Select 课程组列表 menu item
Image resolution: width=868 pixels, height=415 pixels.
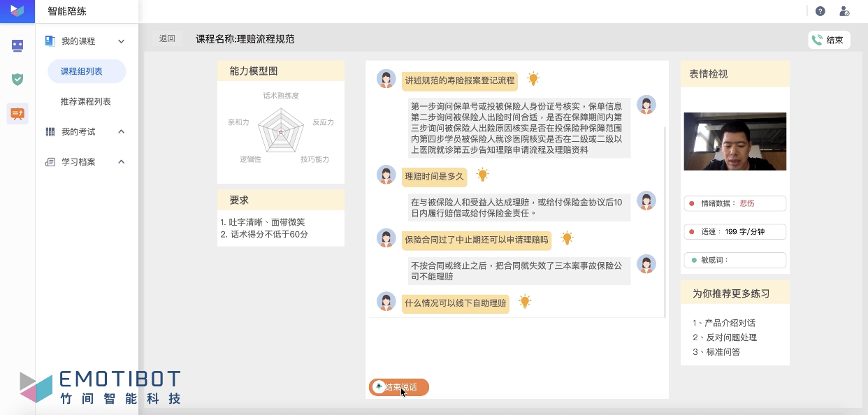click(82, 71)
